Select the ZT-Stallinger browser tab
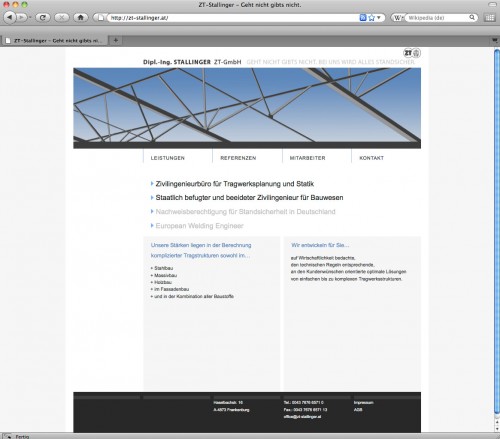This screenshot has height=439, width=500. coord(55,41)
